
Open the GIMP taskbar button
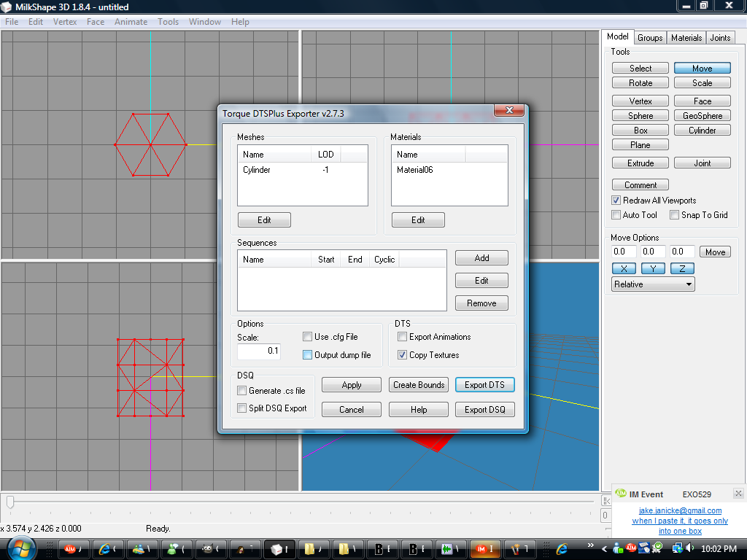click(211, 549)
